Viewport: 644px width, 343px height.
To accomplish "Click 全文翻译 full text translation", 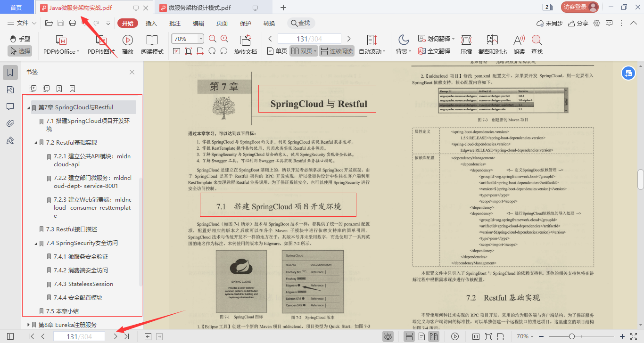I will pyautogui.click(x=434, y=51).
